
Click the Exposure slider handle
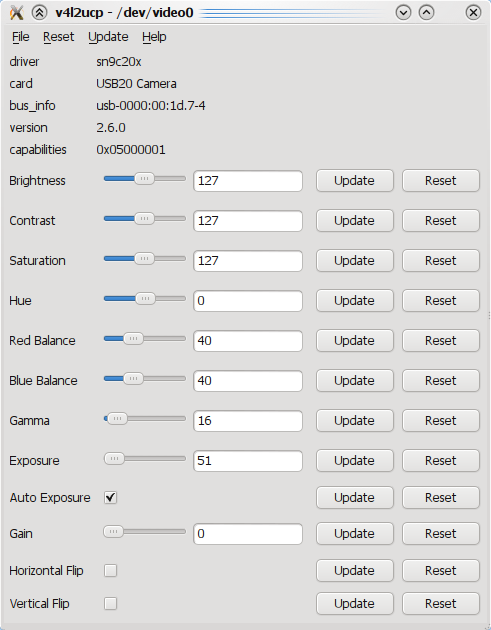(115, 458)
